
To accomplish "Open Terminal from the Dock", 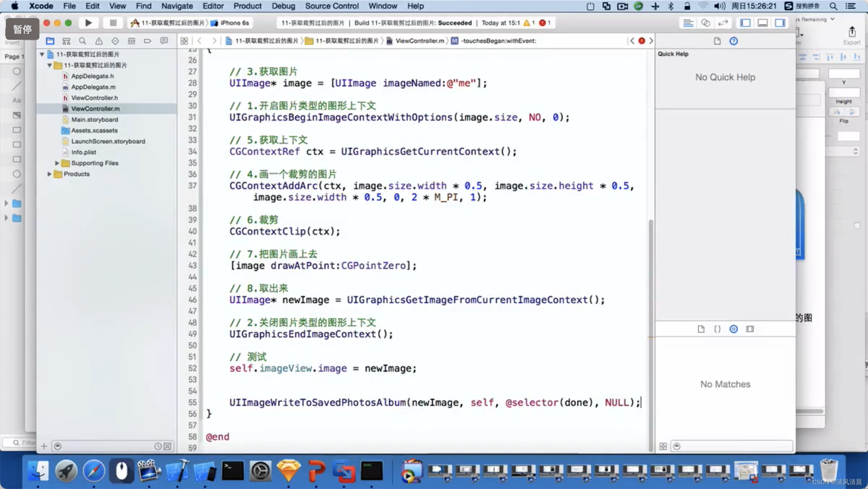I will pos(233,470).
